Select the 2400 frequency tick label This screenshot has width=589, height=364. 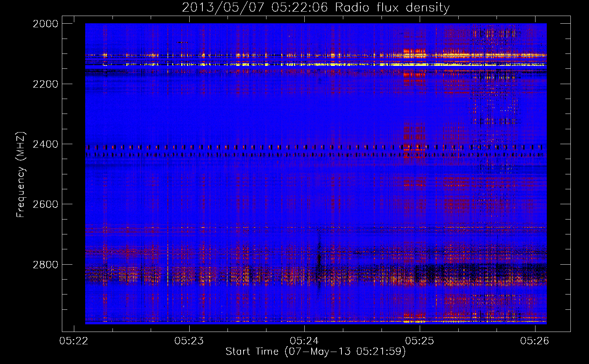click(46, 145)
